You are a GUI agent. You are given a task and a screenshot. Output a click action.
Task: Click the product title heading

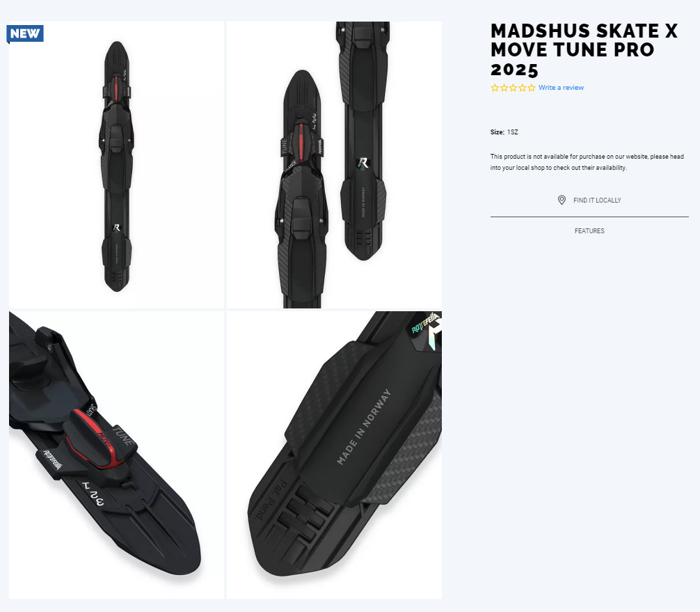pyautogui.click(x=584, y=50)
